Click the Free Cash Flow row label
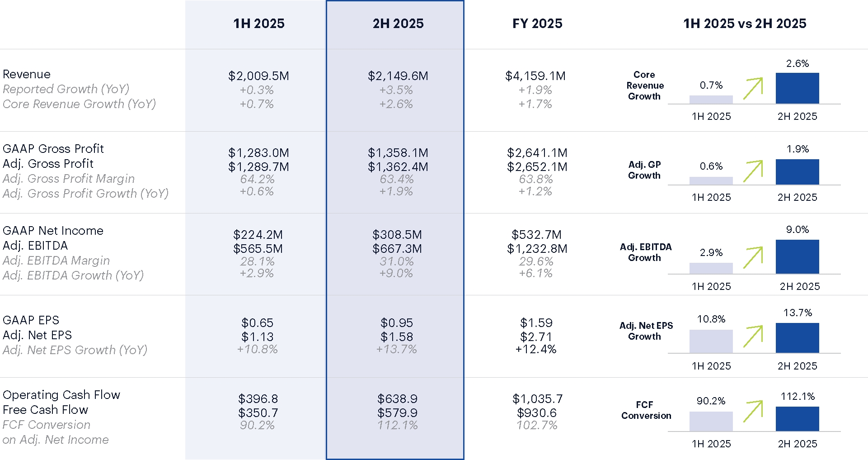The height and width of the screenshot is (460, 868). 45,410
